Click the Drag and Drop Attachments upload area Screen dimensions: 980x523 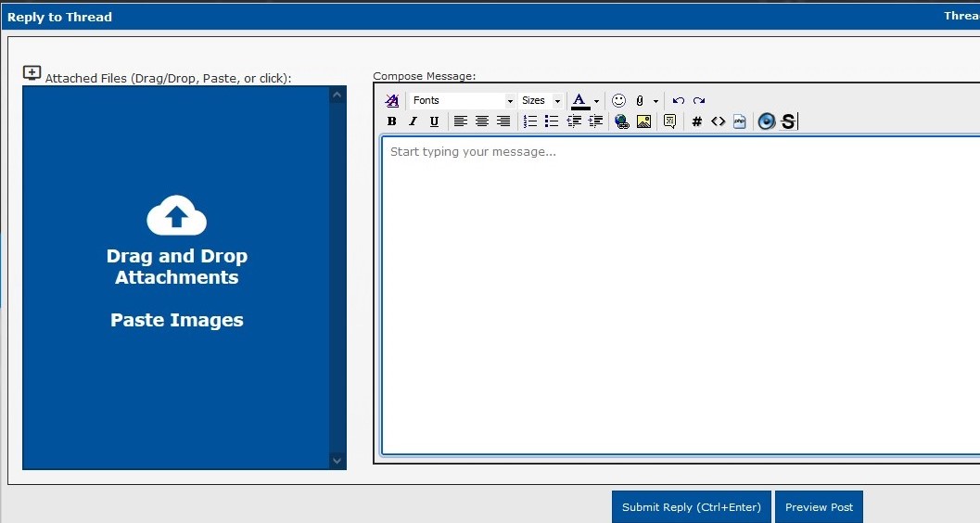tap(176, 277)
